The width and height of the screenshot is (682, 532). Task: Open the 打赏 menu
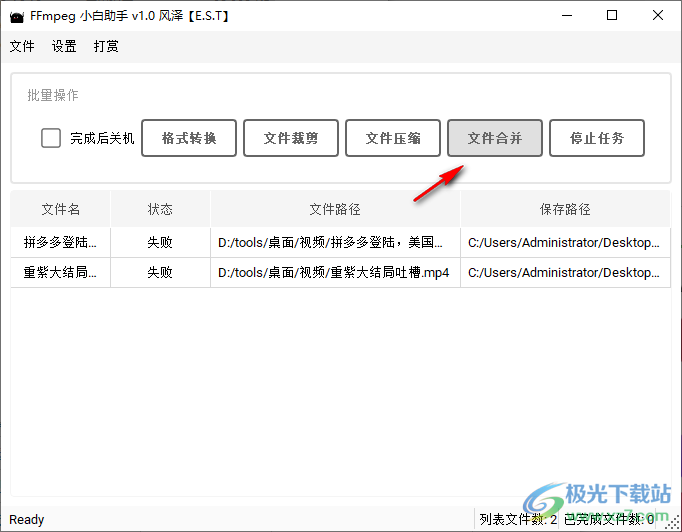coord(106,46)
